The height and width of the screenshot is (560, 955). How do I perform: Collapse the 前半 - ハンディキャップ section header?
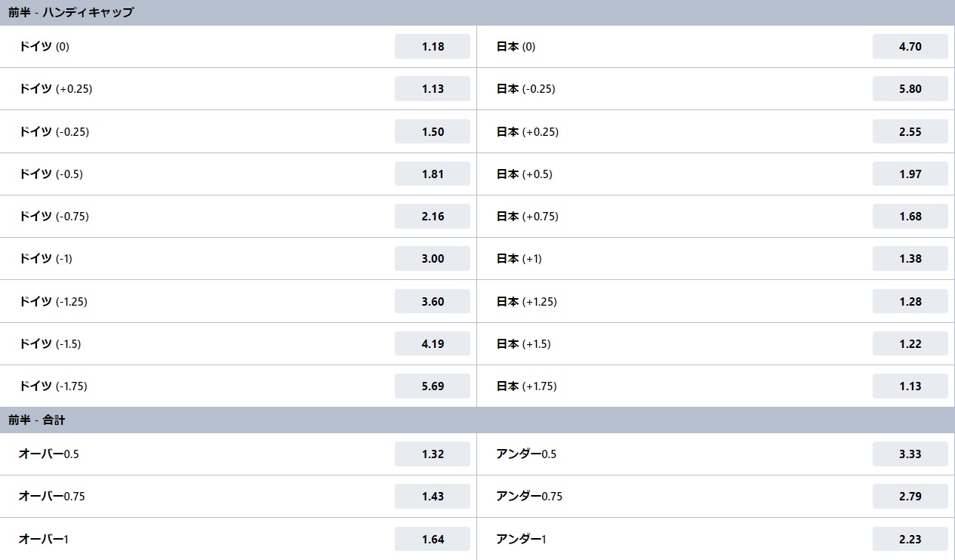(x=477, y=13)
